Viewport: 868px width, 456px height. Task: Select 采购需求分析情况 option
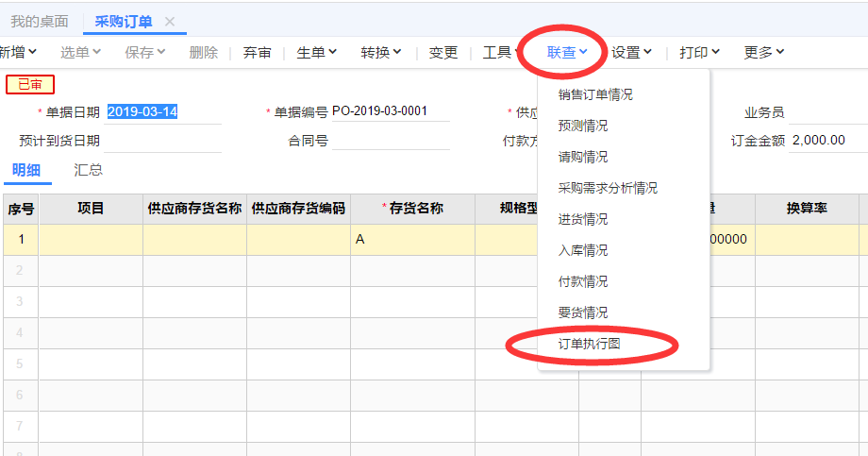point(608,188)
